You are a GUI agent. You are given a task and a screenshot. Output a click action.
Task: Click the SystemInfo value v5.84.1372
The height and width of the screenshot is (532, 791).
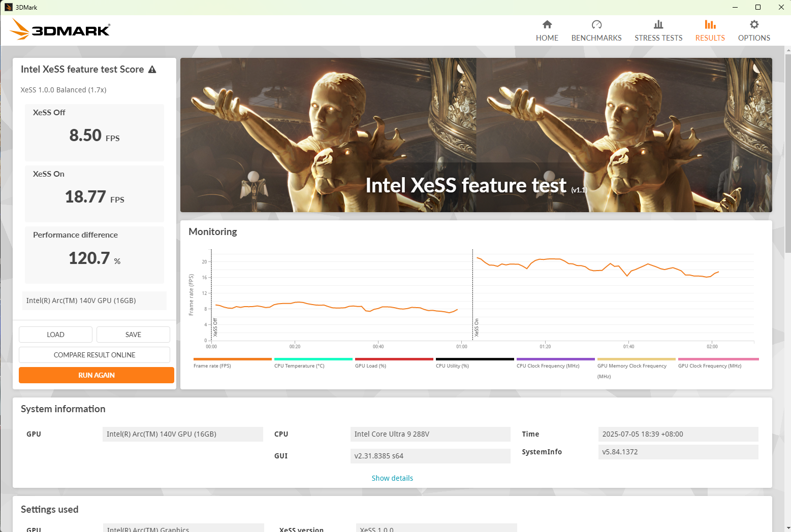tap(678, 452)
